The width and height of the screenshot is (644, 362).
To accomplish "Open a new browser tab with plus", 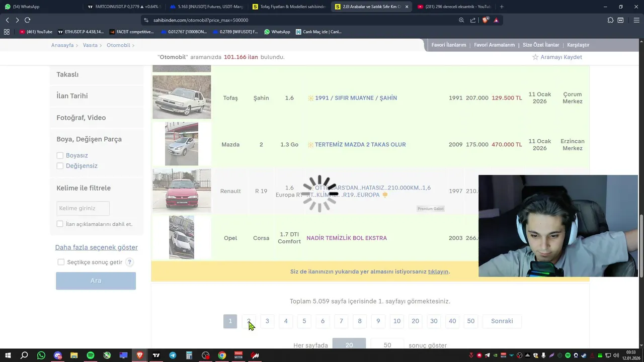I will pyautogui.click(x=502, y=7).
